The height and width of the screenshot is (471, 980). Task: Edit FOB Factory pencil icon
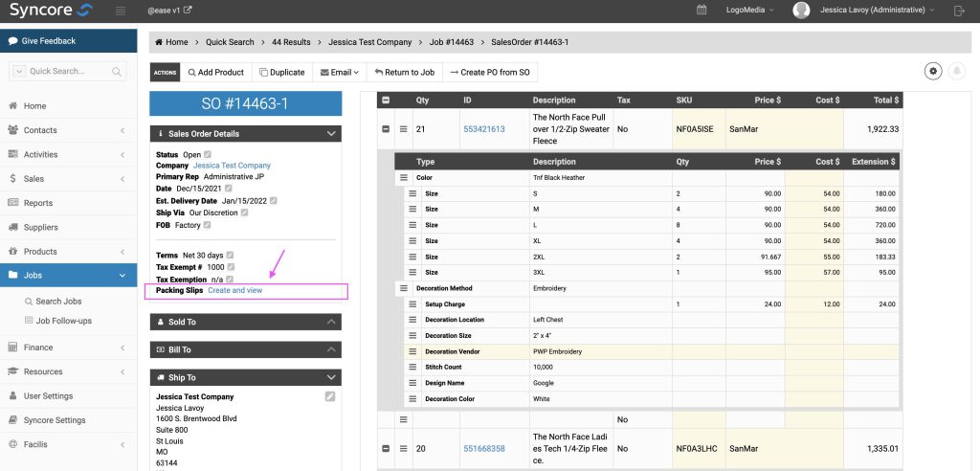click(x=207, y=225)
